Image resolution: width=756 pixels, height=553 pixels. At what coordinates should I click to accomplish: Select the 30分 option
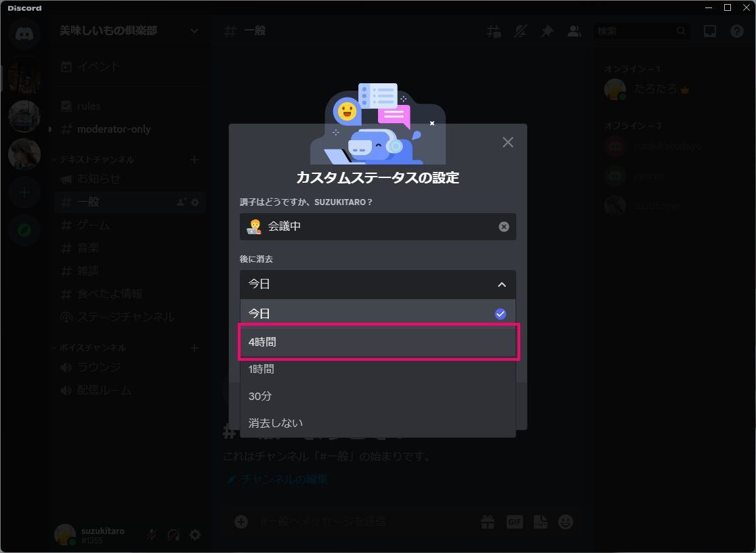pyautogui.click(x=378, y=396)
